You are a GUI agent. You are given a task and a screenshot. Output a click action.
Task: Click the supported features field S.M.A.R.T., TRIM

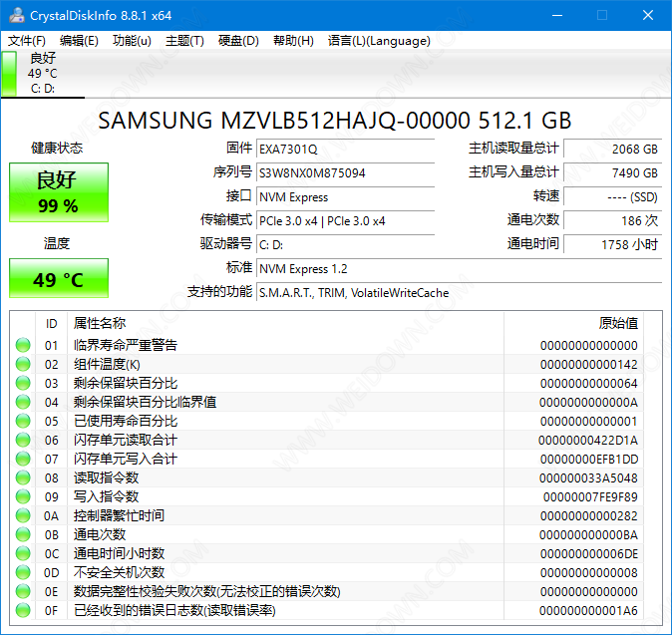pyautogui.click(x=460, y=293)
